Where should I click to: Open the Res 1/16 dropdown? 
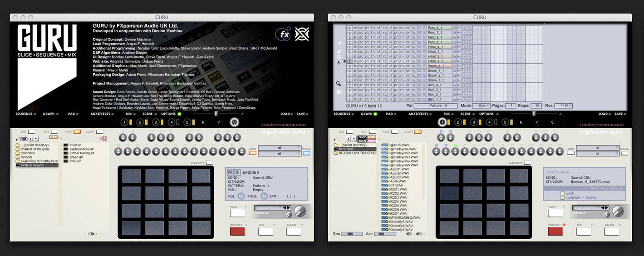click(565, 105)
